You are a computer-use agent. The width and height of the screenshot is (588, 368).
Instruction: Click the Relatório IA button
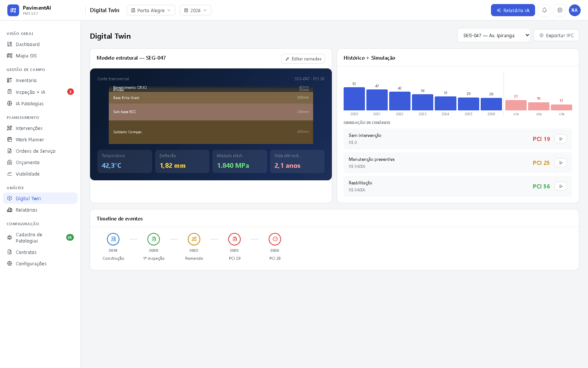[x=513, y=10]
